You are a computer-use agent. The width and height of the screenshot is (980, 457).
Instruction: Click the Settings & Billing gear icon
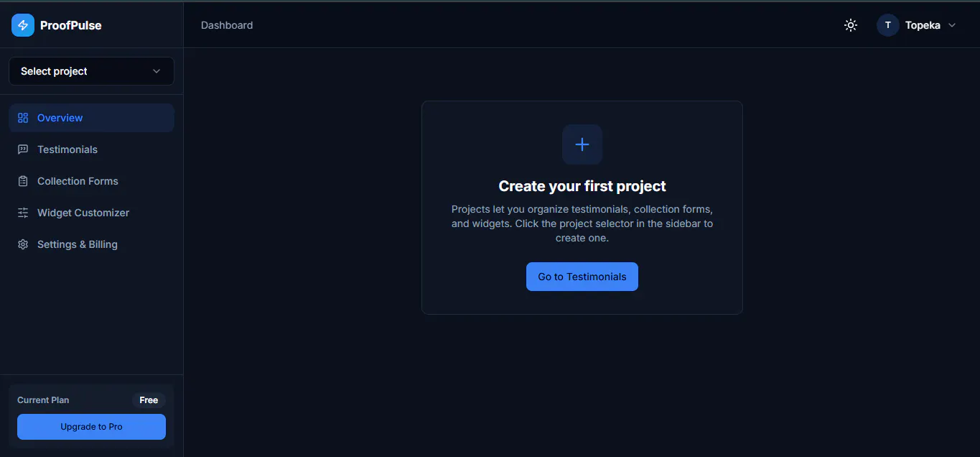tap(23, 244)
